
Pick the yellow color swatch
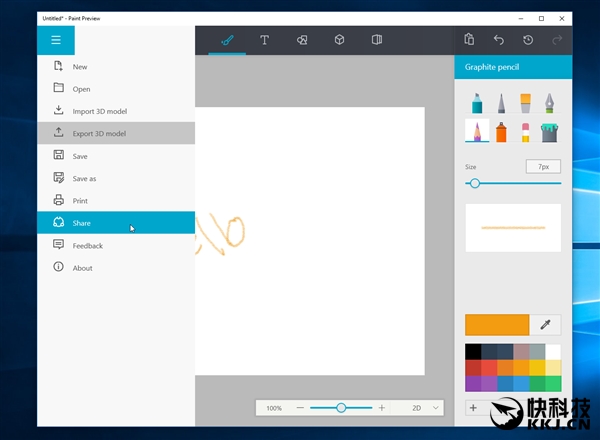537,368
